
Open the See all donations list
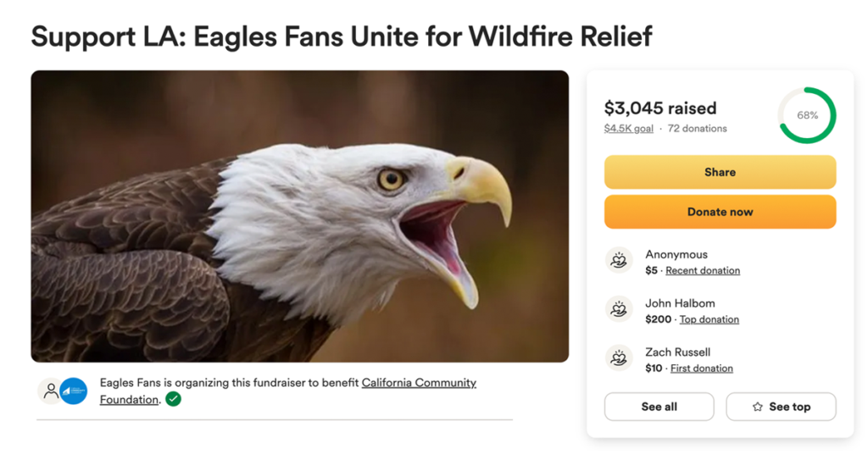click(x=659, y=407)
